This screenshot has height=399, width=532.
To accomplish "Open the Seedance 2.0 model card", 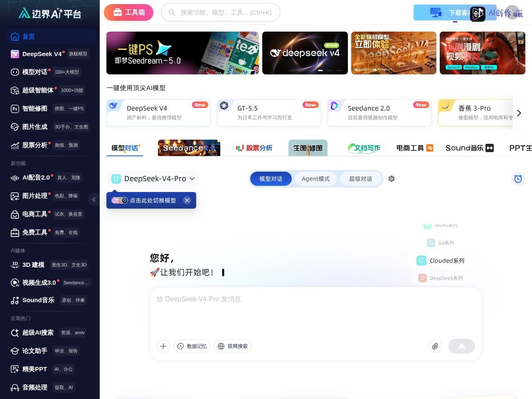I will point(379,113).
